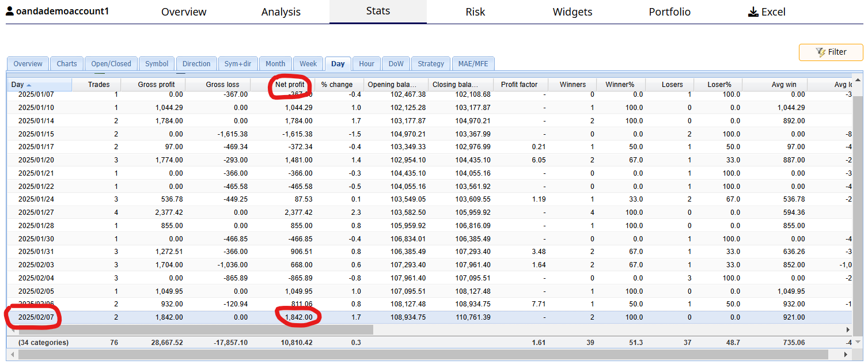
Task: Click the oandademoaccount1 account name
Action: click(x=62, y=11)
